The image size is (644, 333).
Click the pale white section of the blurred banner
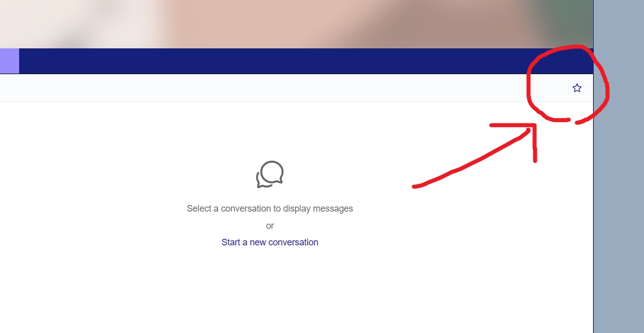tap(75, 24)
